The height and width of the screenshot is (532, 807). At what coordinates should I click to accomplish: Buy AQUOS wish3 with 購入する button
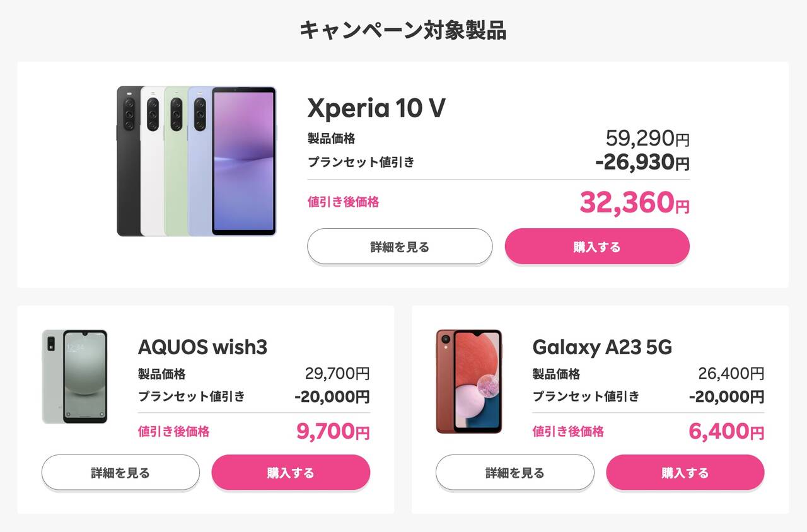coord(291,472)
